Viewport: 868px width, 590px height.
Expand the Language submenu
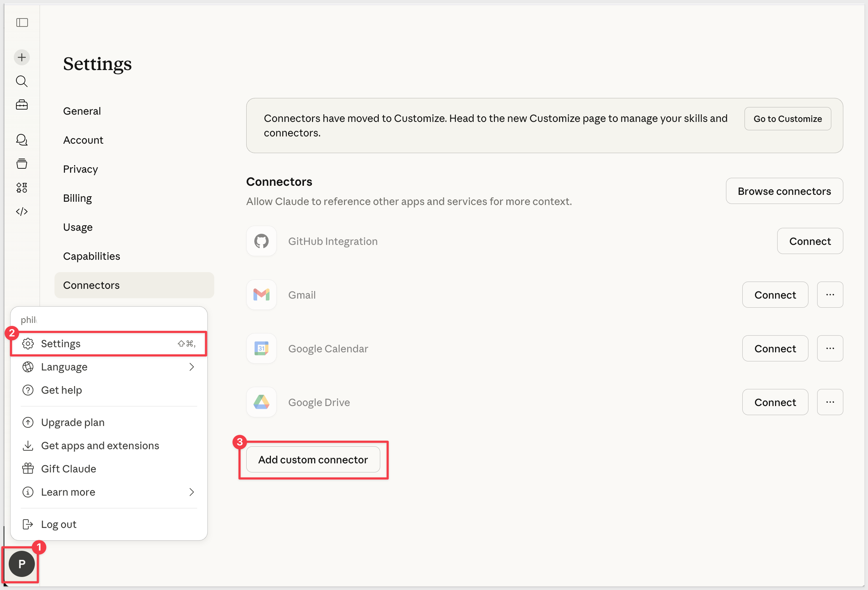pyautogui.click(x=108, y=367)
